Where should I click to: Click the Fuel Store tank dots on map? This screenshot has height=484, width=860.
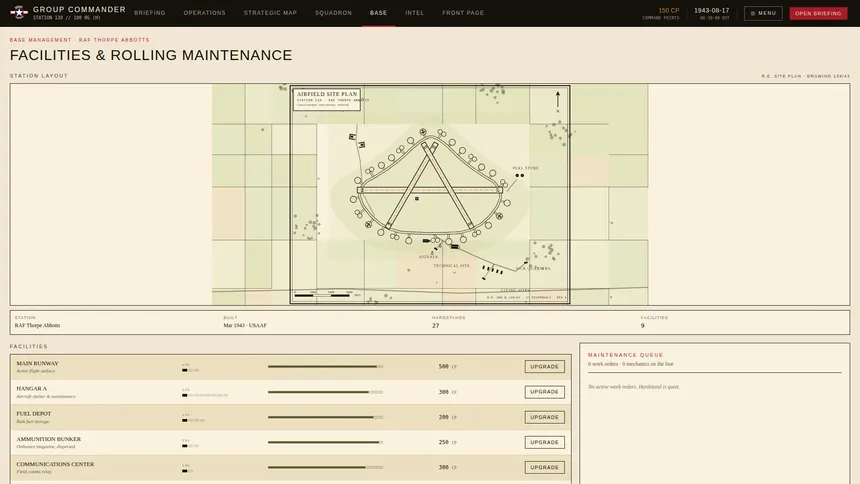point(519,176)
